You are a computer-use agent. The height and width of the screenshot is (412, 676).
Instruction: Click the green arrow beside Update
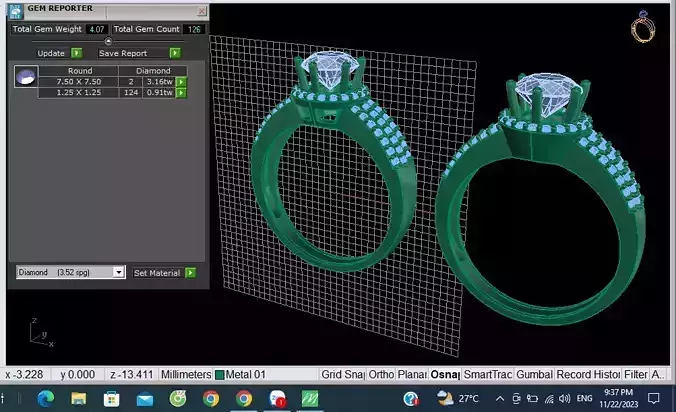tap(76, 53)
